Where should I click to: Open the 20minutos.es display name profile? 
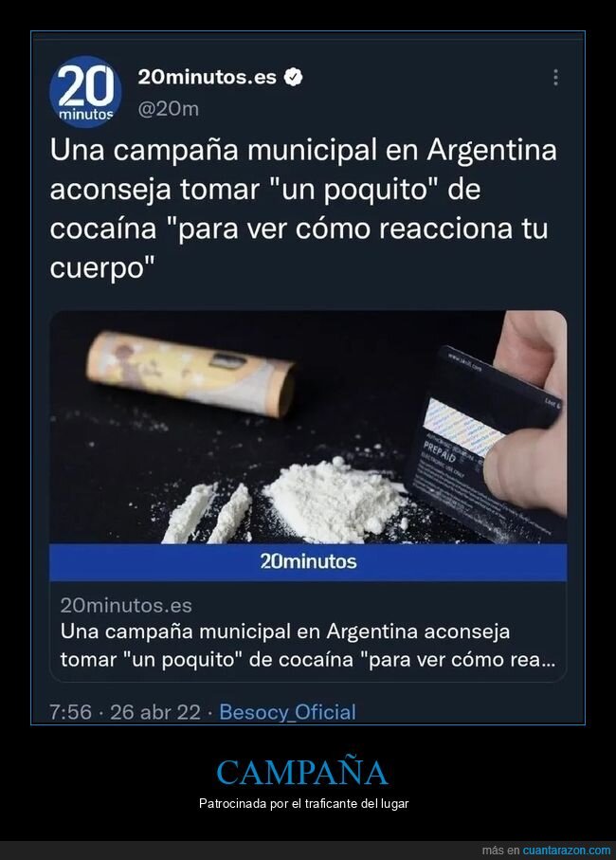click(x=208, y=77)
